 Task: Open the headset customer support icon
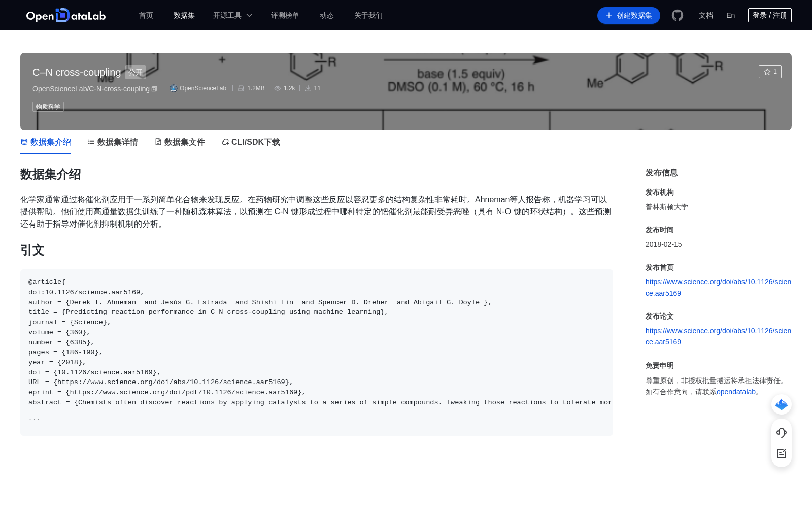pos(782,432)
